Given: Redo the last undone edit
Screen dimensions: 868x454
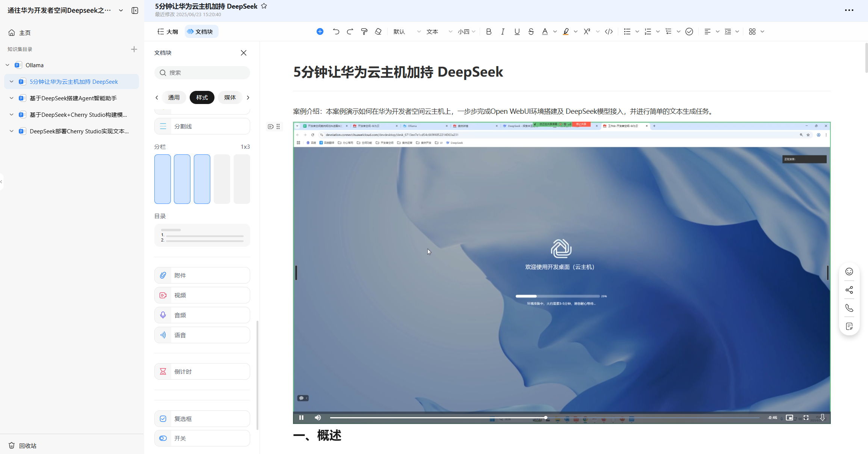Looking at the screenshot, I should point(350,32).
